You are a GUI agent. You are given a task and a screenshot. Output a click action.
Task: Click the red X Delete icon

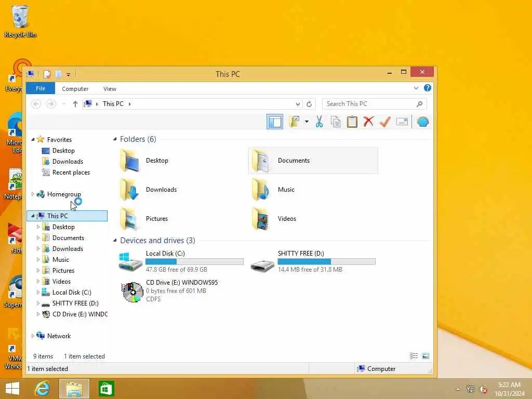tap(368, 122)
